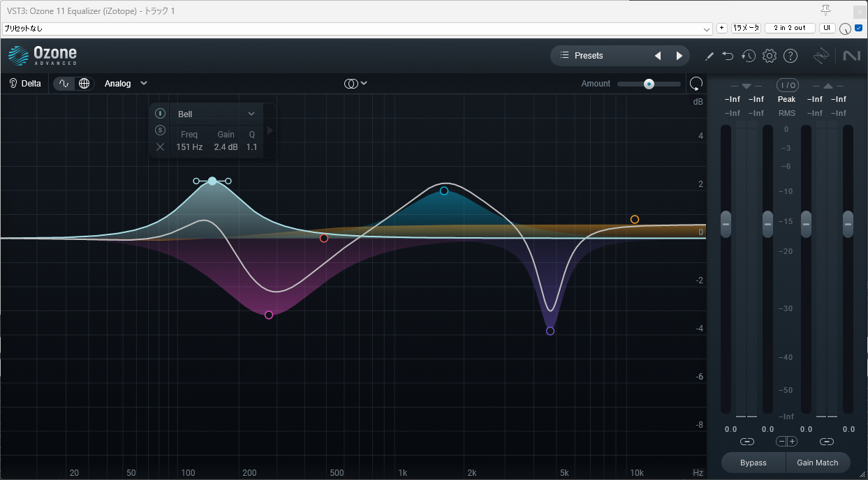Click the Native Instruments logo
The image size is (868, 480).
pos(851,56)
